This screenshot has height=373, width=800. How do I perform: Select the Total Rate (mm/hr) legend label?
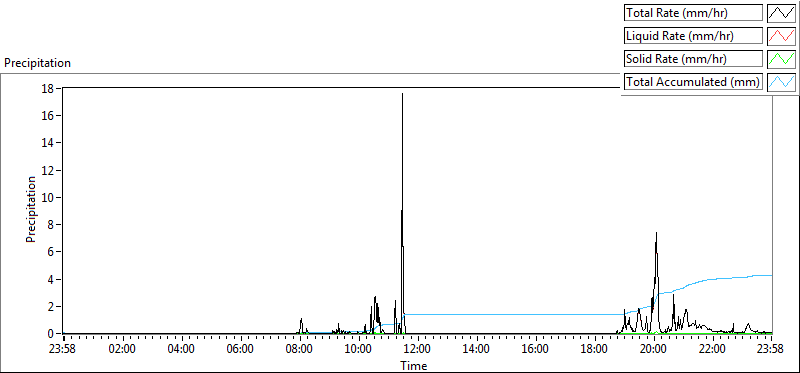click(x=693, y=13)
